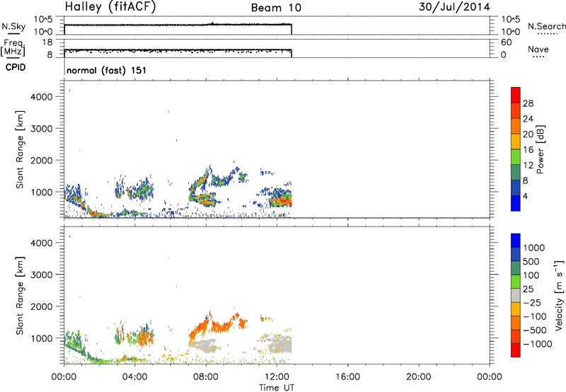Click the "CPID" row label
Image resolution: width=566 pixels, height=392 pixels.
16,67
